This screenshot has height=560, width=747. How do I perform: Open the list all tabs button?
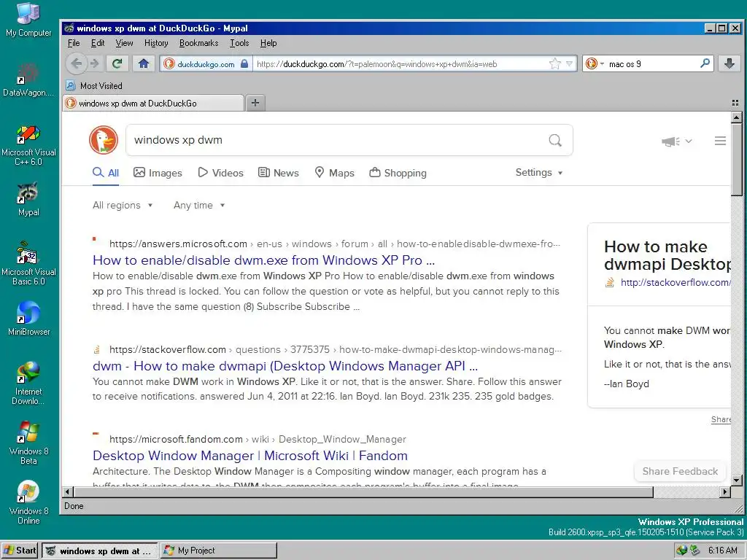point(735,103)
